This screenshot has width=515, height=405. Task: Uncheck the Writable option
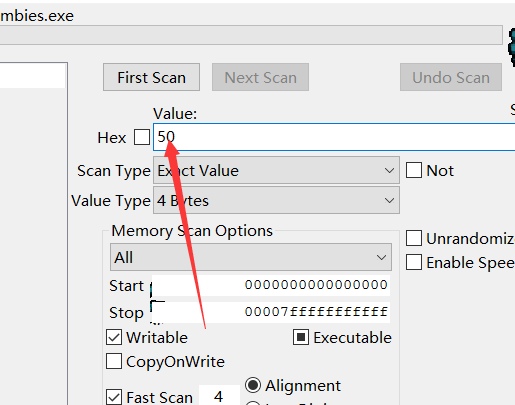[x=114, y=337]
